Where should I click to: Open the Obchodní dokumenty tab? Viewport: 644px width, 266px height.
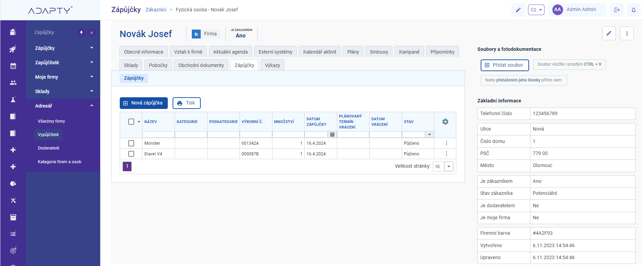[x=201, y=65]
